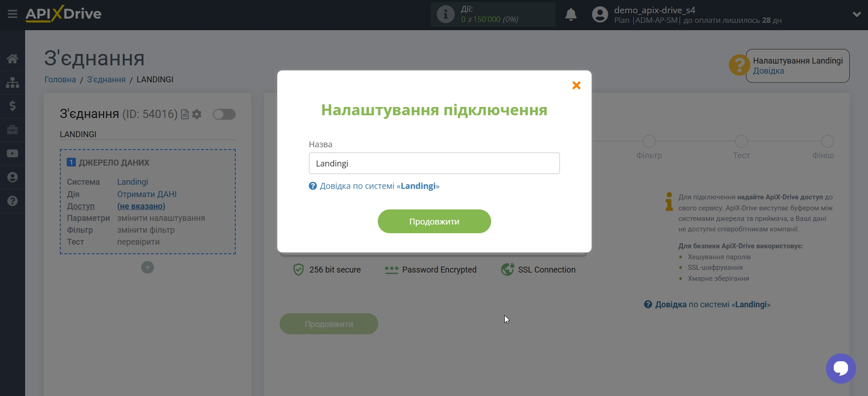Image resolution: width=868 pixels, height=396 pixels.
Task: Open the user profile sidebar icon
Action: 12,177
